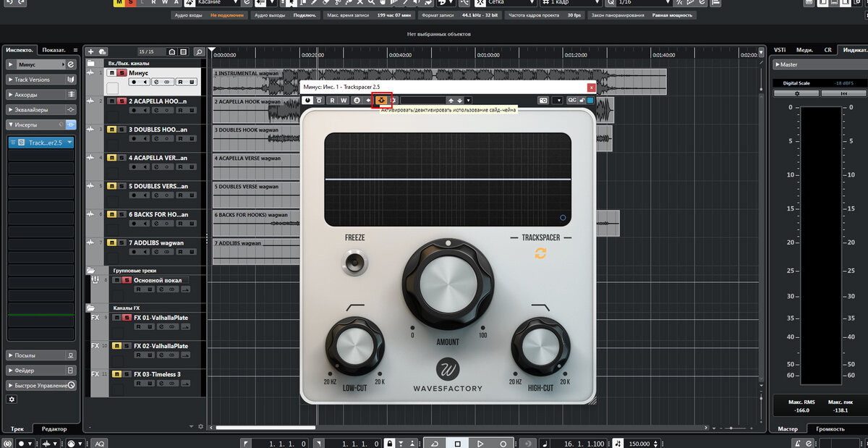Unmute the 3 DOUBLES HOO track

[111, 129]
